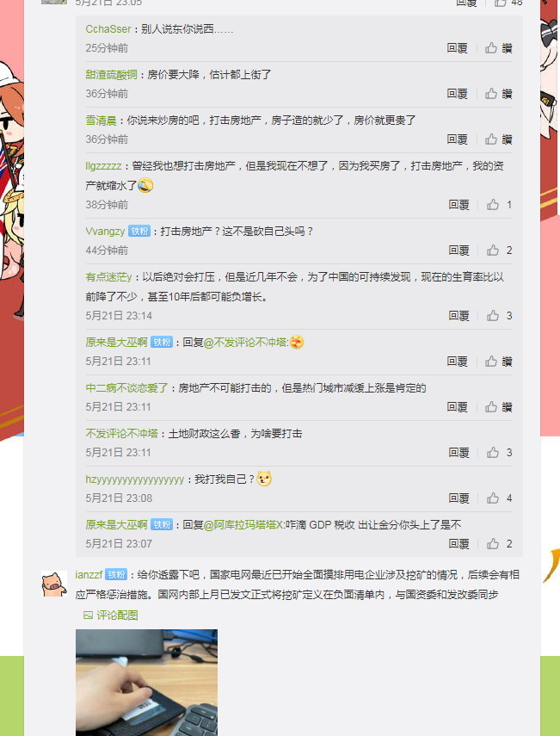Viewport: 560px width, 736px height.
Task: Open llgzzzzz's user profile
Action: (x=103, y=166)
